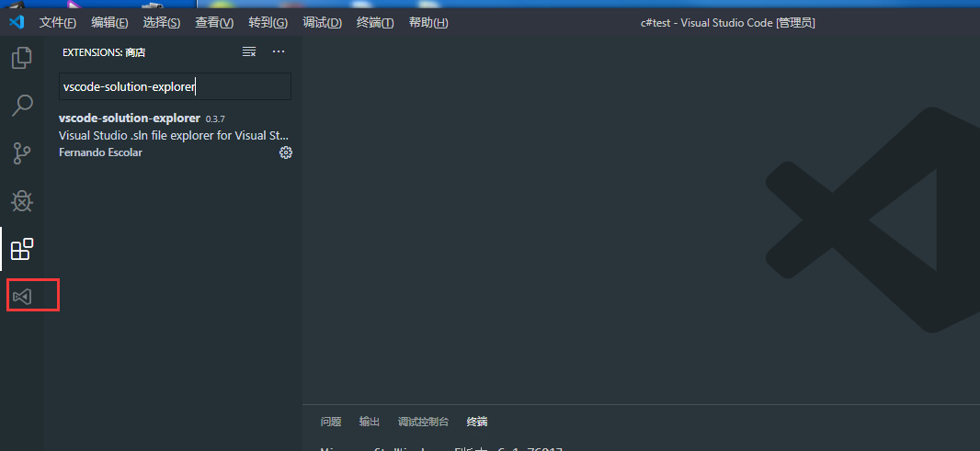Open the 文件(F) menu
Screen dimensions: 980x451
coord(58,22)
